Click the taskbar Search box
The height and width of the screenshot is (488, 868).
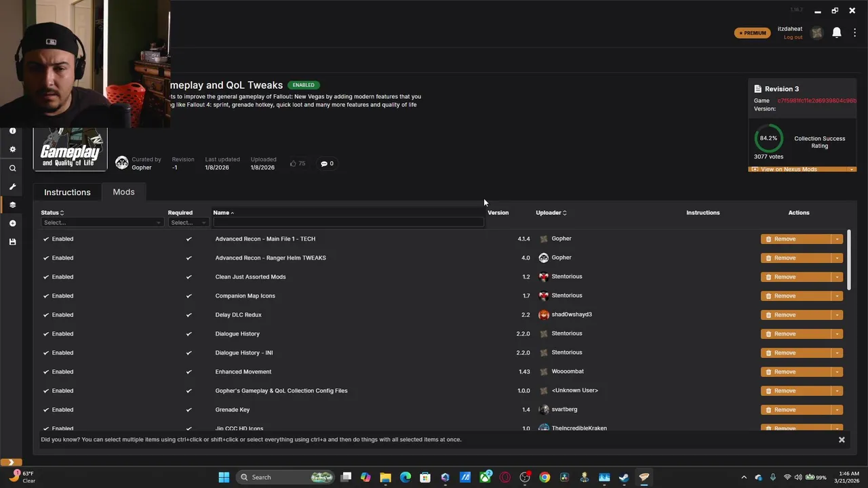click(285, 477)
